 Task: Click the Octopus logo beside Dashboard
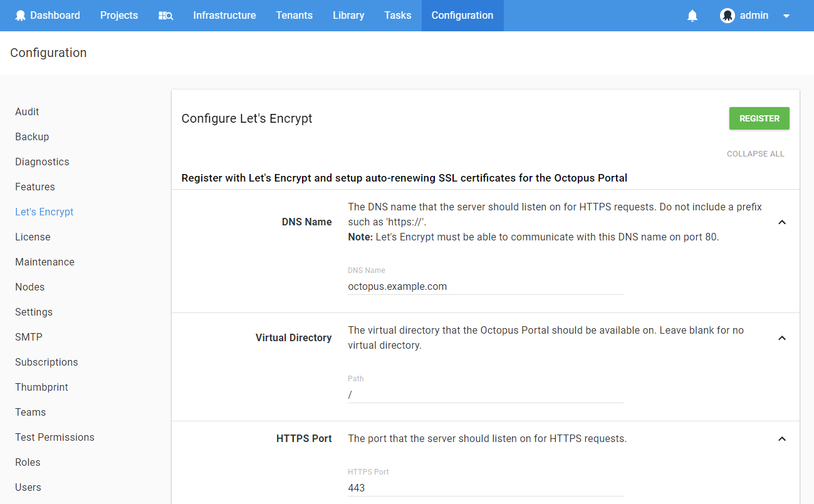(21, 16)
